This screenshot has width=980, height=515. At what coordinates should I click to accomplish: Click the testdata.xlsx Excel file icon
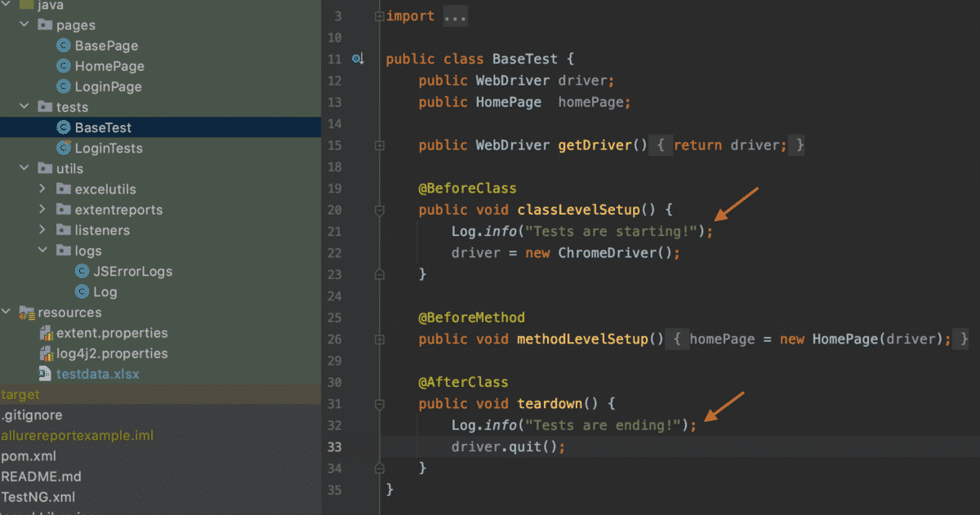click(x=45, y=373)
